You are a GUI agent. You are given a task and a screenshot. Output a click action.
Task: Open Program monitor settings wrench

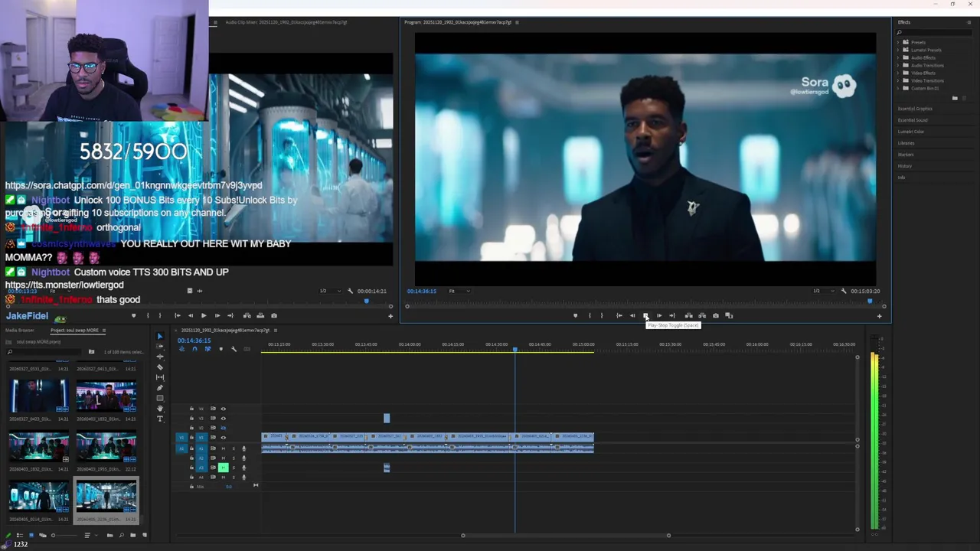(x=844, y=291)
